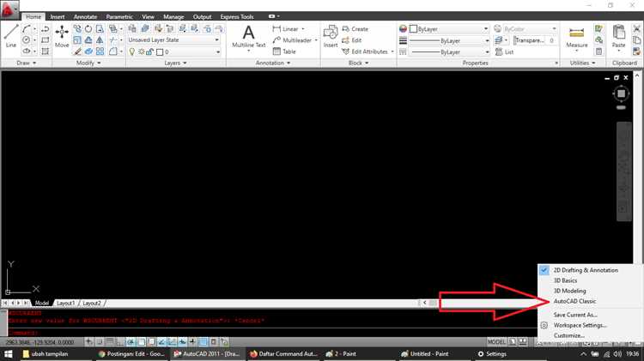Click the Array tool grid icon
Image resolution: width=644 pixels, height=361 pixels.
100,51
